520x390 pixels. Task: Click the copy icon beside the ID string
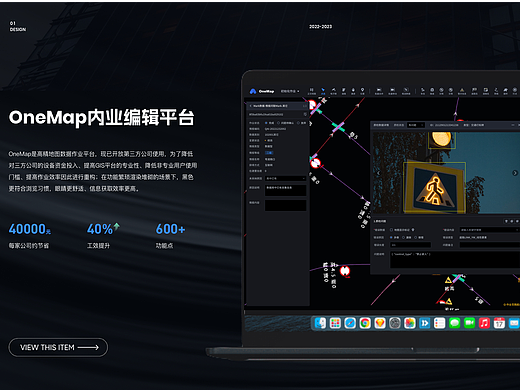coord(305,114)
